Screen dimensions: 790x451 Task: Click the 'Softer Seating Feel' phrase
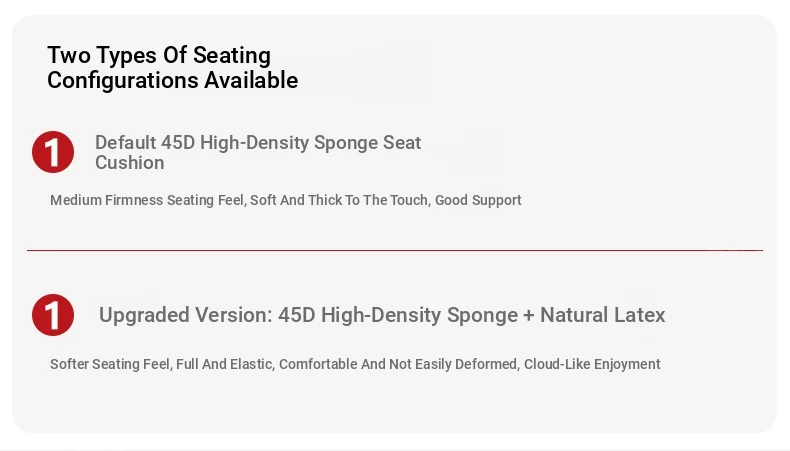pos(110,364)
